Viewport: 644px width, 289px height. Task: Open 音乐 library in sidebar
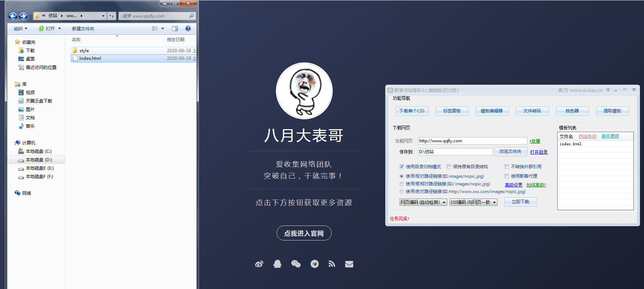pyautogui.click(x=30, y=126)
